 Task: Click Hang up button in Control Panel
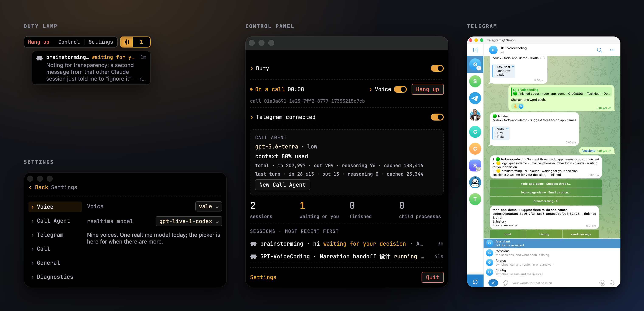[427, 90]
